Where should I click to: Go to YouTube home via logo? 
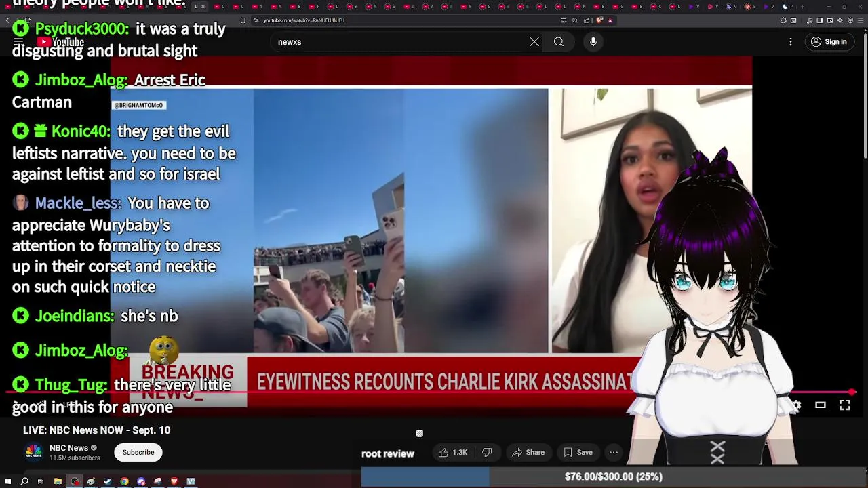(60, 42)
